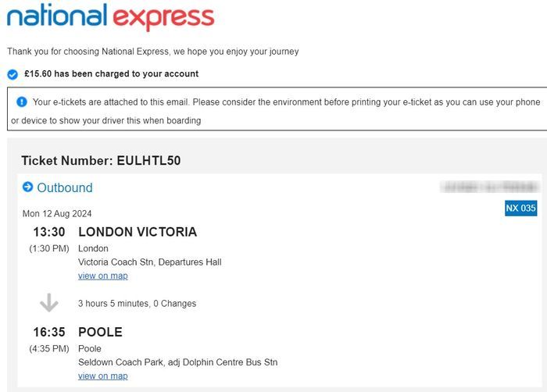This screenshot has width=547, height=392.
Task: Click the info icon in e-ticket notice
Action: point(21,102)
